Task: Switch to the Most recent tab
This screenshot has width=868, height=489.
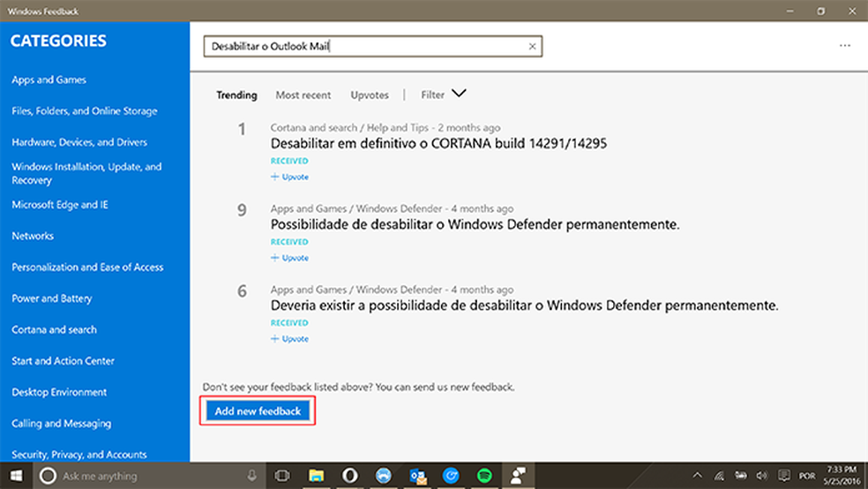Action: [x=303, y=95]
